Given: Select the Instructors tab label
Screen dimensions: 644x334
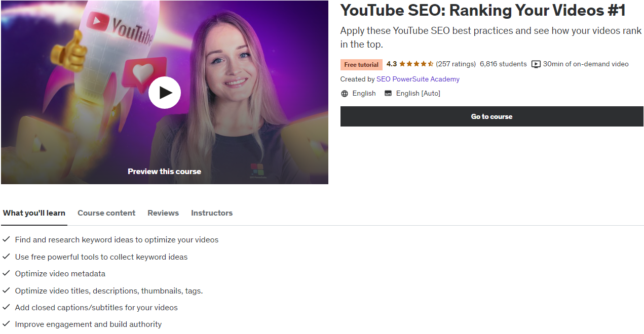Looking at the screenshot, I should (212, 213).
